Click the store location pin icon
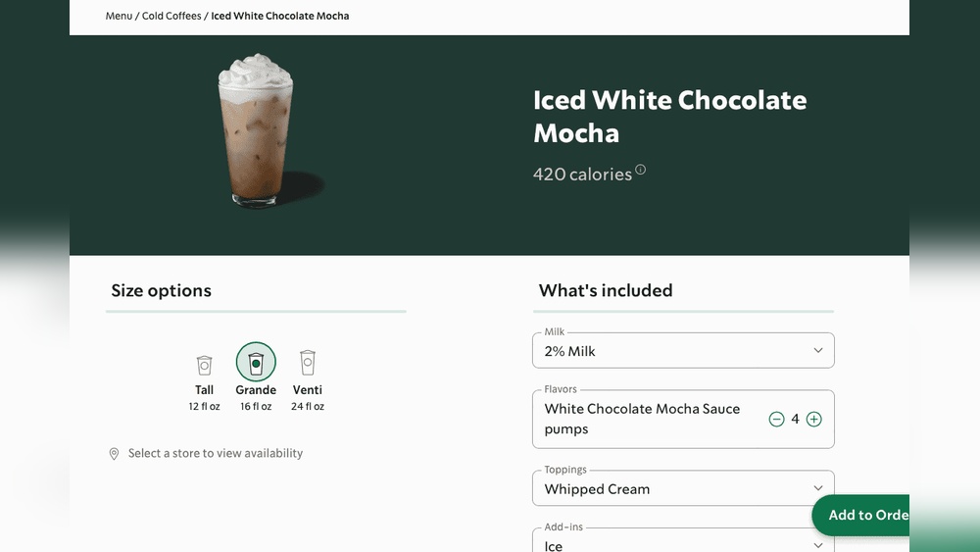The image size is (980, 552). click(x=114, y=454)
